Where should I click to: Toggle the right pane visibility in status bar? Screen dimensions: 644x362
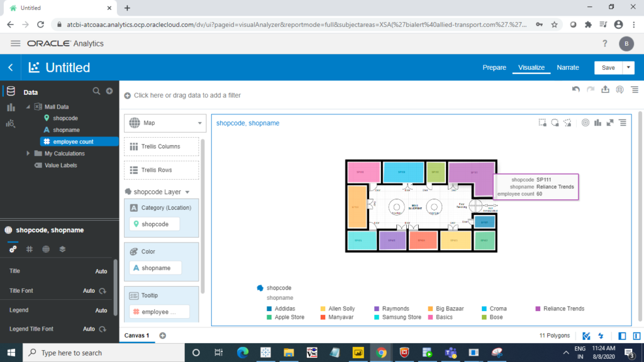coord(636,335)
